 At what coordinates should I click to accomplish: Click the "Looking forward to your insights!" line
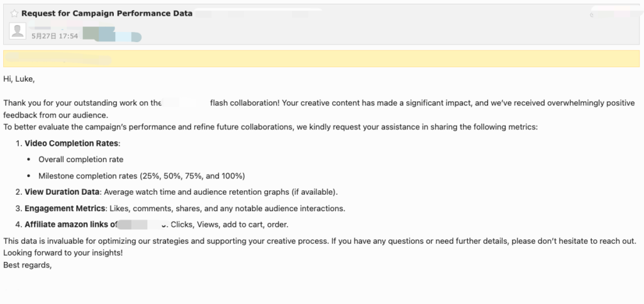(x=63, y=253)
